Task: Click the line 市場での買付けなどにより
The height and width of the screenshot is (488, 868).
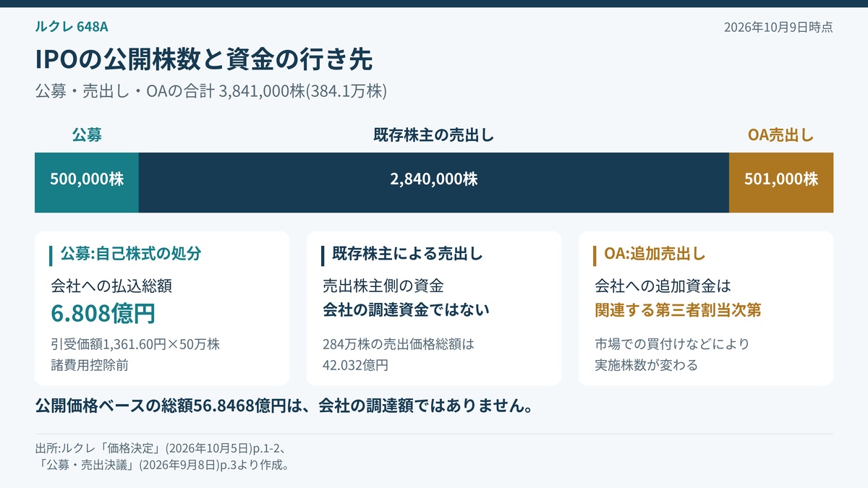Action: [672, 344]
